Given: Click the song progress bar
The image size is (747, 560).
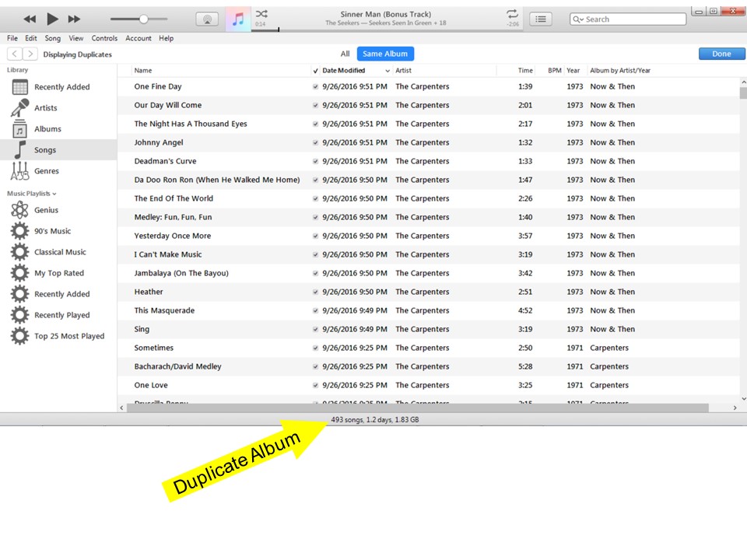Looking at the screenshot, I should [387, 31].
